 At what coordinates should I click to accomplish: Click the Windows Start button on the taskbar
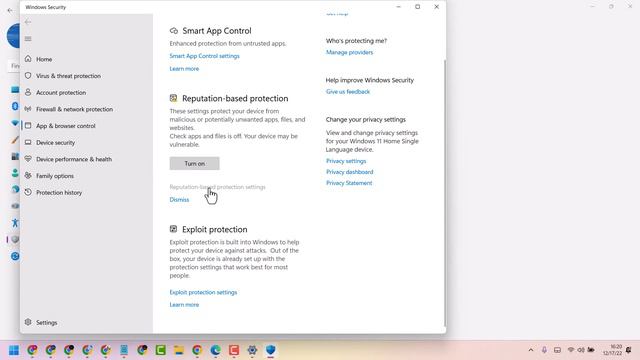(14, 350)
